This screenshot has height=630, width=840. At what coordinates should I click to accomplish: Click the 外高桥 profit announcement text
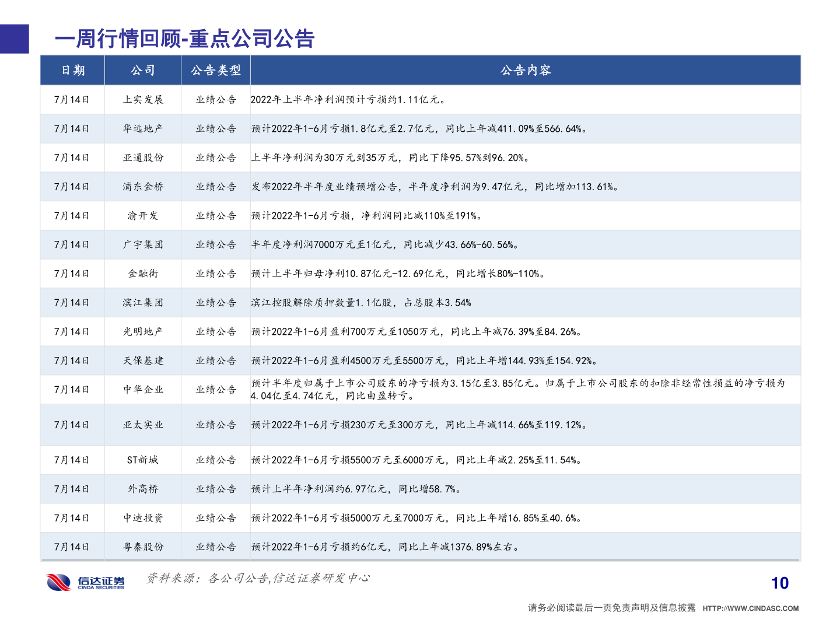tap(356, 489)
